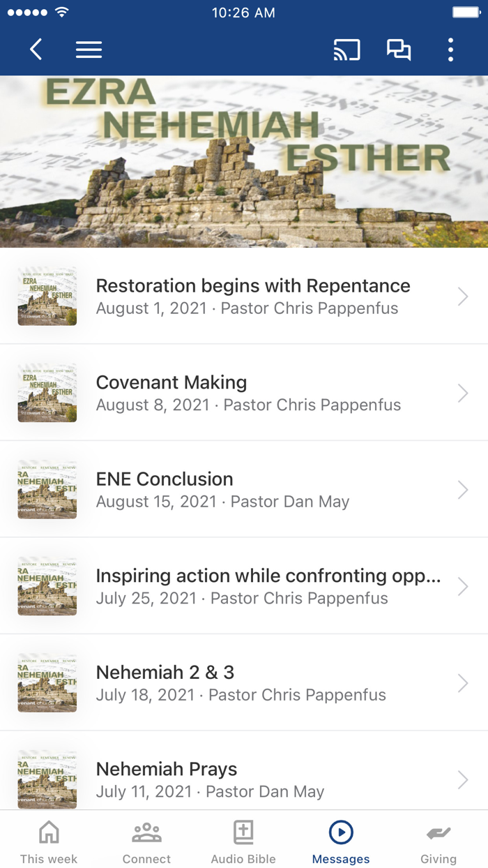Viewport: 488px width, 868px height.
Task: Open the three-dot overflow menu
Action: coord(450,50)
